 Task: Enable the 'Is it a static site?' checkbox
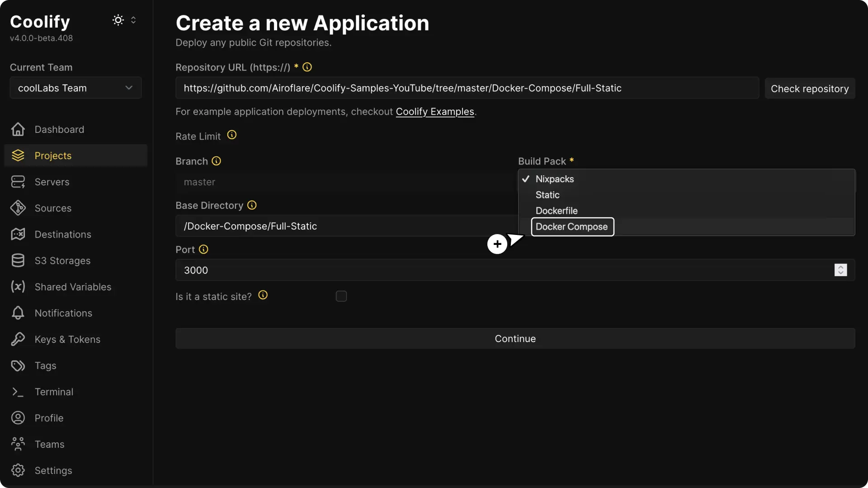coord(341,296)
